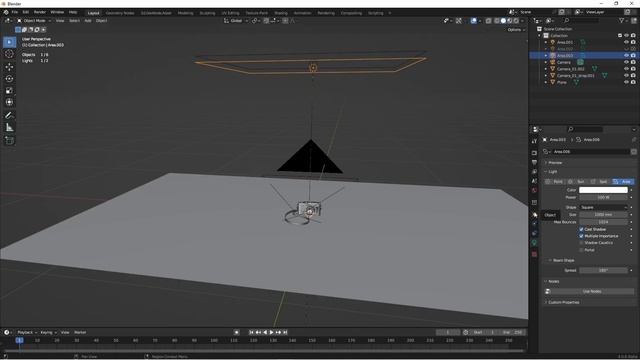
Task: Hide the Plane object in viewport
Action: 627,82
